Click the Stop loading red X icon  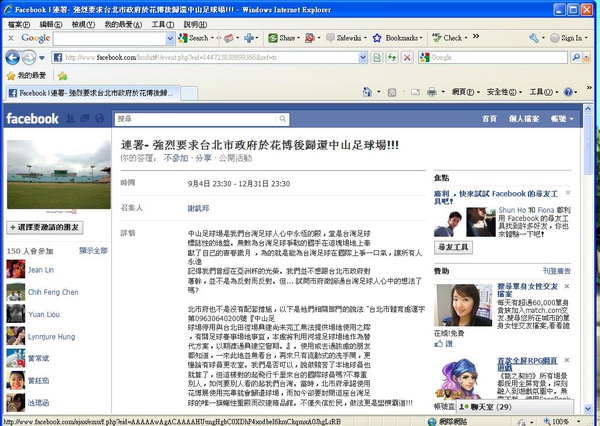(407, 58)
